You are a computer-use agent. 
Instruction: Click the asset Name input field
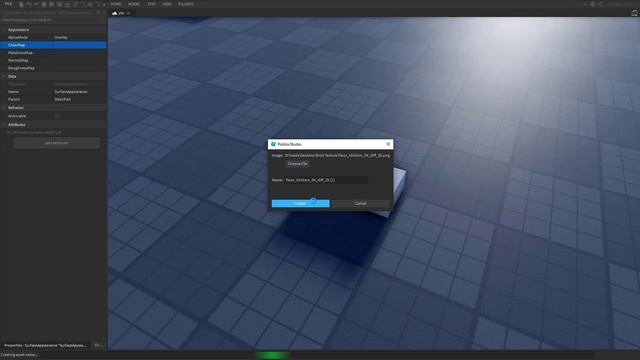point(326,180)
